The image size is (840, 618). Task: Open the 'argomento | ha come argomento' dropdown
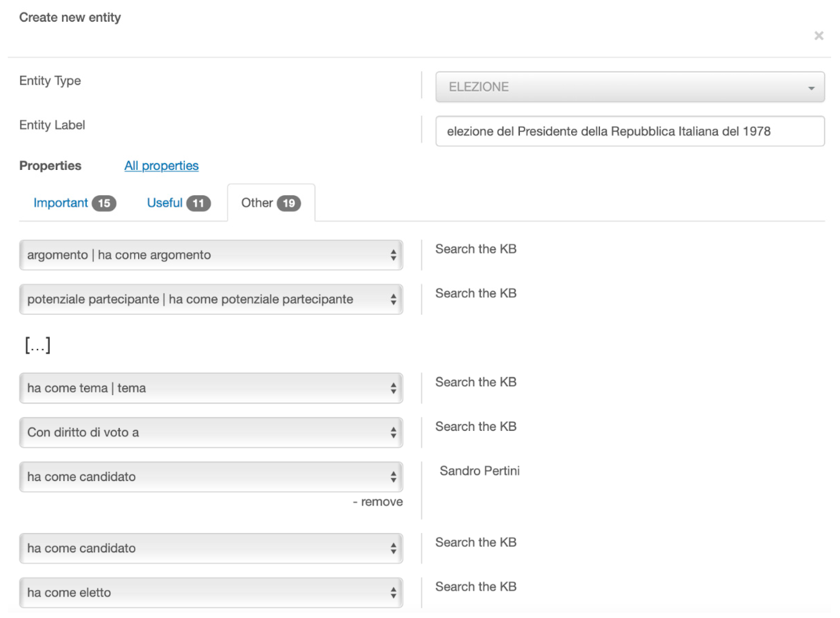tap(211, 255)
